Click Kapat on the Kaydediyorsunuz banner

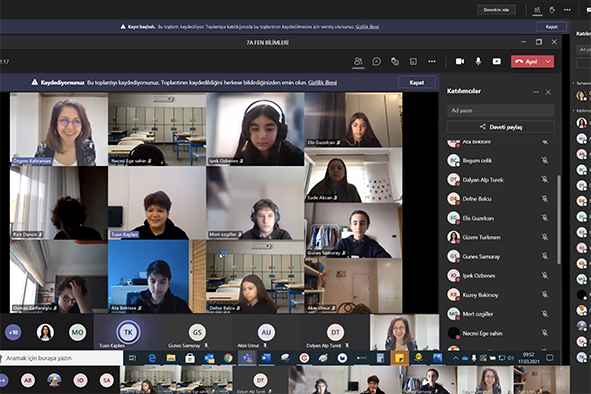coord(416,82)
